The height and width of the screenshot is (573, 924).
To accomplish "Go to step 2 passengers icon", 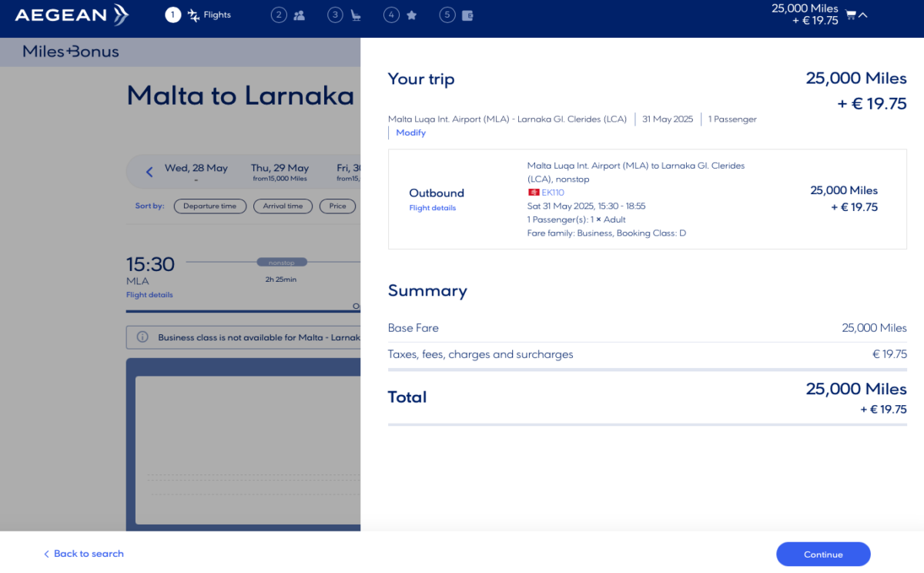I will (300, 15).
